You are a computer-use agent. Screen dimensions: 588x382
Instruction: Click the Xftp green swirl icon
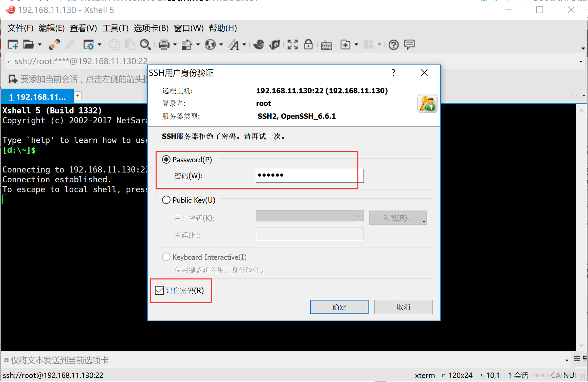point(274,44)
